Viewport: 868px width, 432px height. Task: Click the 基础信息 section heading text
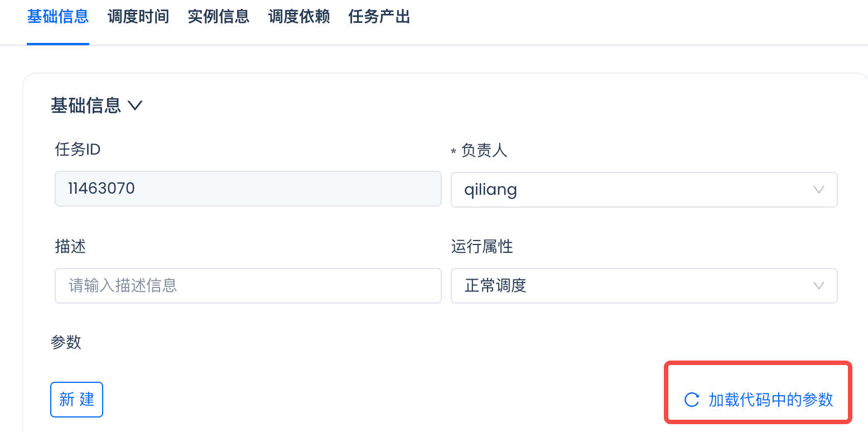pyautogui.click(x=86, y=105)
